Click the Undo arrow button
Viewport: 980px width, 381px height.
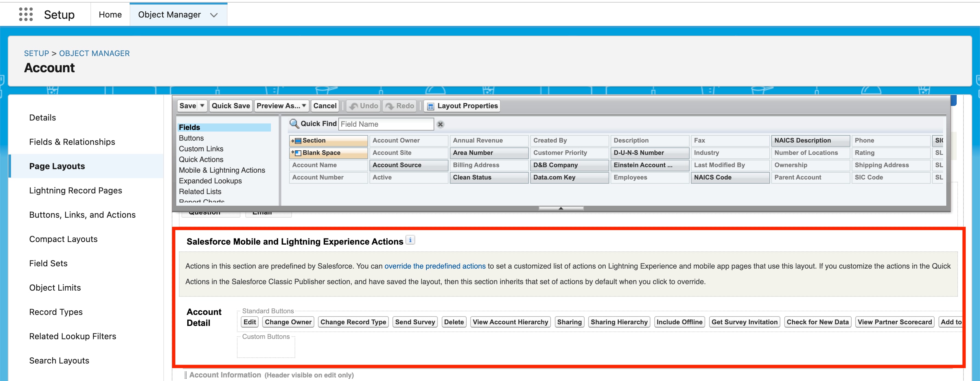point(363,106)
